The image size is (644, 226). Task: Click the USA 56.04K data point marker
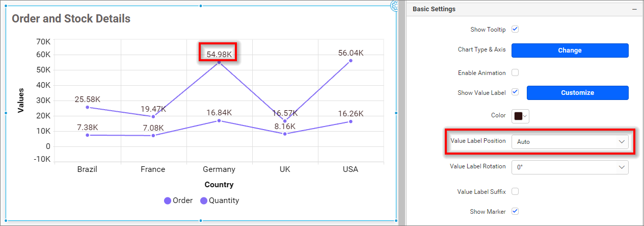[351, 61]
